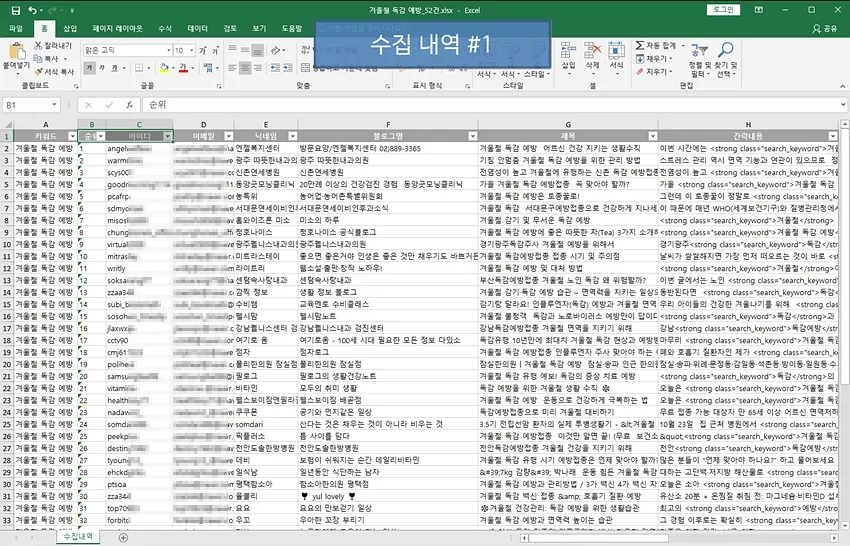Toggle underline (가) formatting

click(x=114, y=68)
